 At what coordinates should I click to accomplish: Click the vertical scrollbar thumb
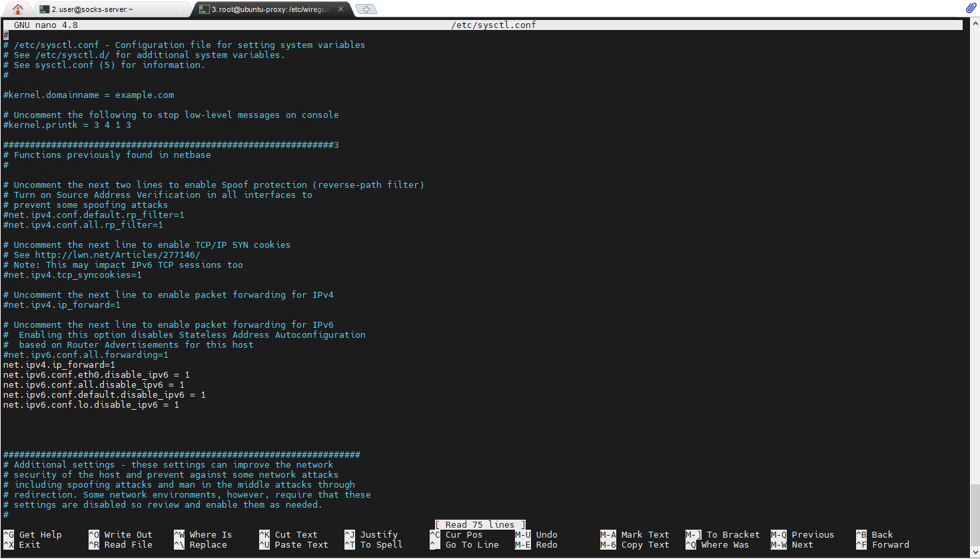pyautogui.click(x=975, y=505)
